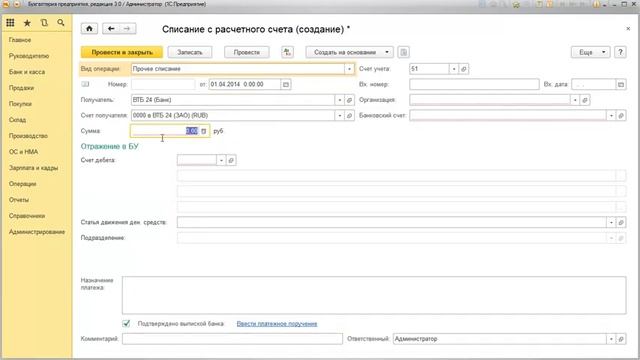Click Провести и закрыть button
Screen dimensions: 640x360
pos(122,52)
